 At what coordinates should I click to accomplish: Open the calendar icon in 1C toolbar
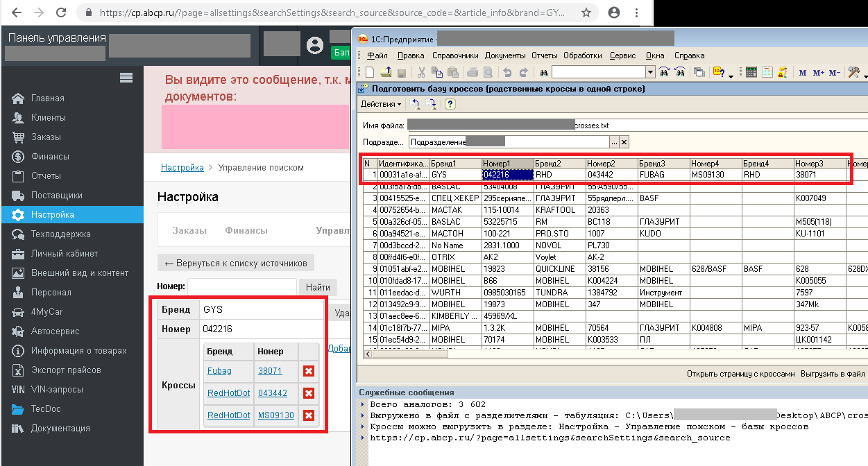(767, 72)
